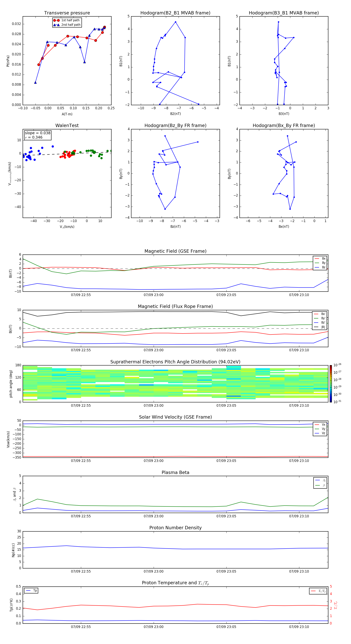Click the 'WalenTest' plot title
This screenshot has width=351, height=644.
click(67, 125)
